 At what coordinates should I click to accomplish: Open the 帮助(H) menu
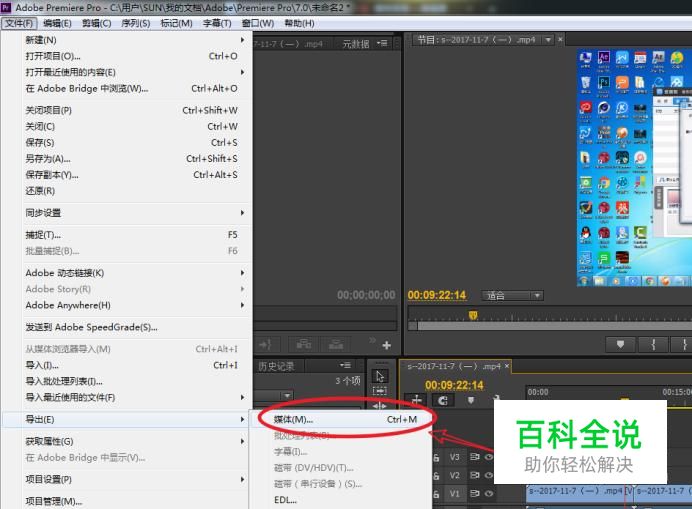tap(299, 23)
